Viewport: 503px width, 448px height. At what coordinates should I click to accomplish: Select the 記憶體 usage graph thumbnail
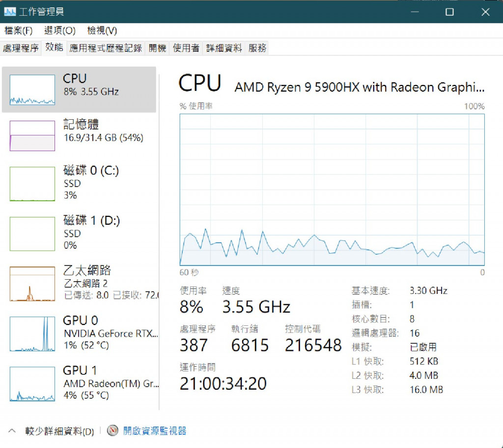[32, 135]
